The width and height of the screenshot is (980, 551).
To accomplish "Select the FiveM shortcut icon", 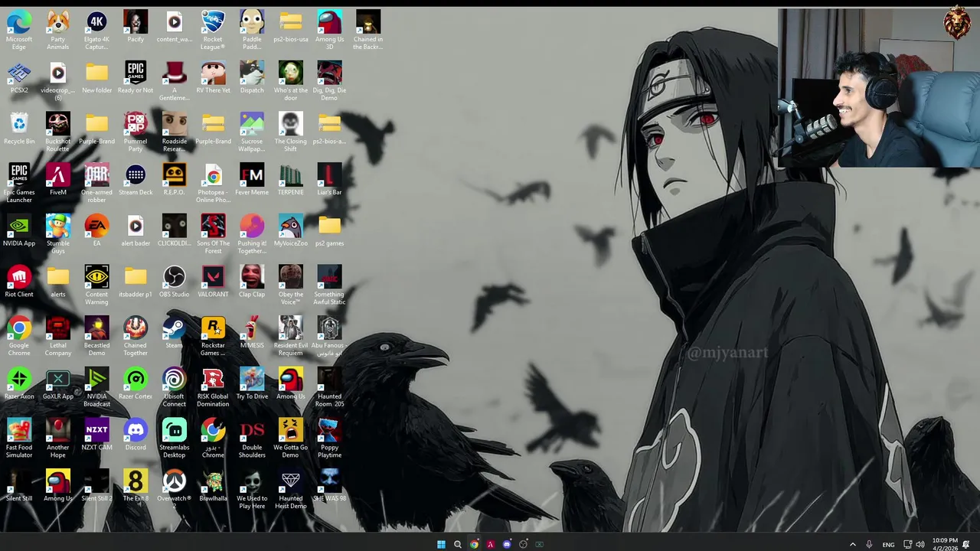I will tap(58, 179).
